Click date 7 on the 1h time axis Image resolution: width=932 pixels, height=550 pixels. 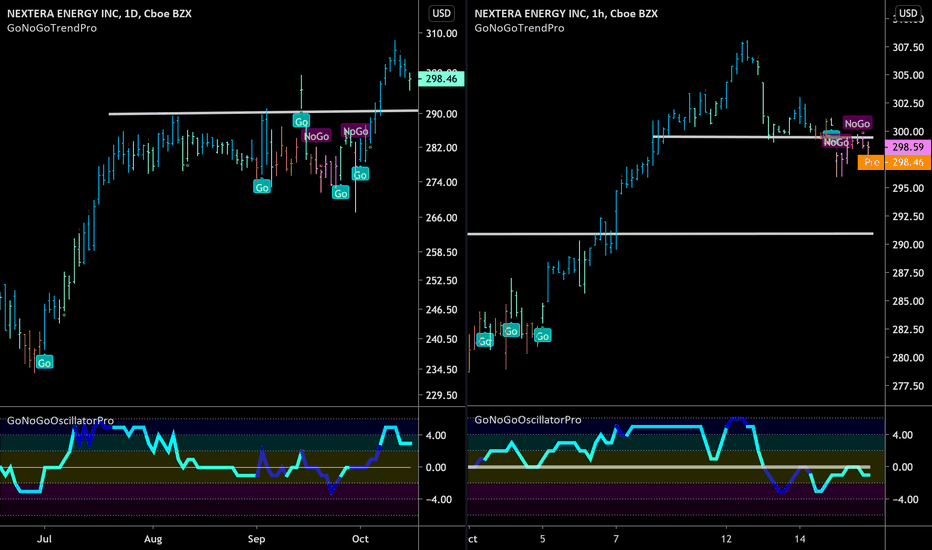tap(616, 539)
